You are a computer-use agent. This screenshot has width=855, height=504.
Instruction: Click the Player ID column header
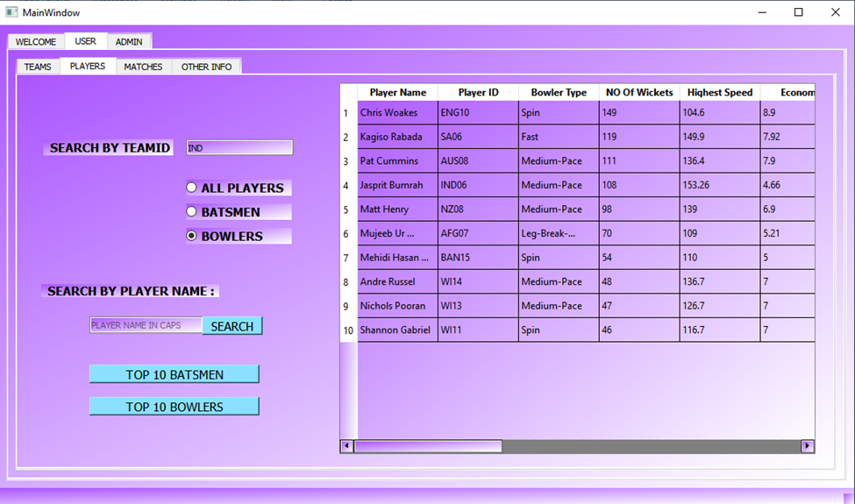(478, 92)
